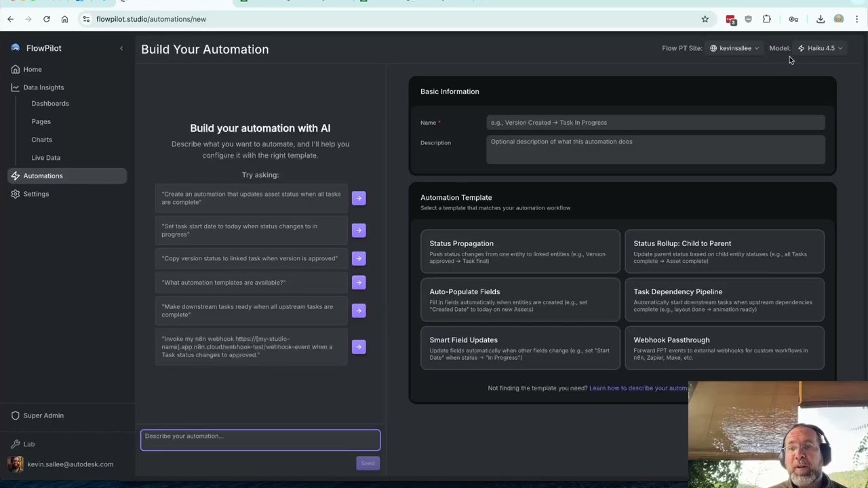Click the globe icon beside kevinsallee

click(713, 48)
